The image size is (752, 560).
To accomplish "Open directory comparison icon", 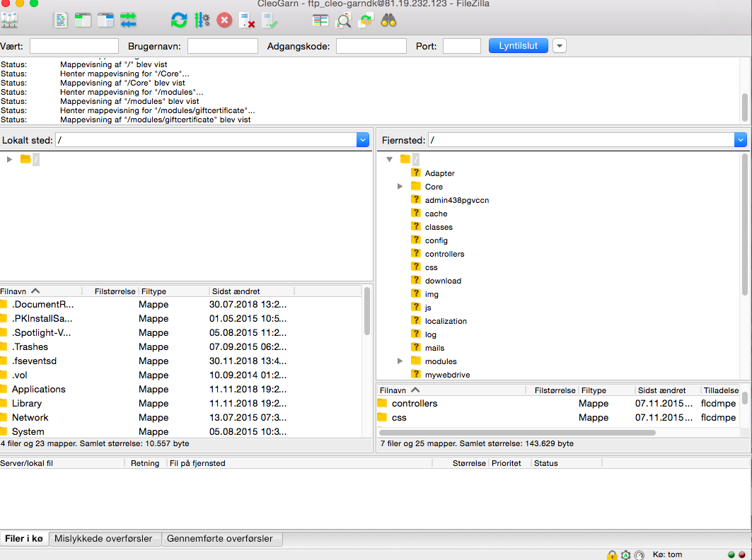I will point(320,21).
